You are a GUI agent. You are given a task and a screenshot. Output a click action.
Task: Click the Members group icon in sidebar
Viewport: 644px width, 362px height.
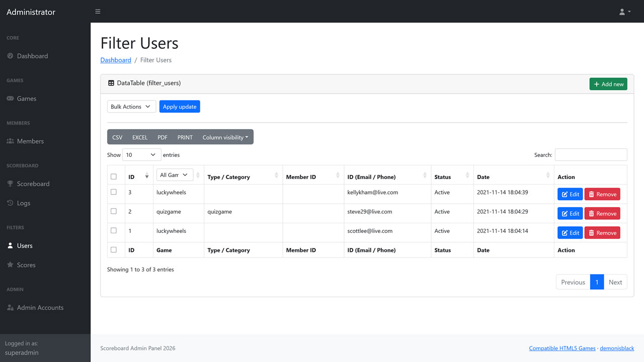pyautogui.click(x=10, y=141)
